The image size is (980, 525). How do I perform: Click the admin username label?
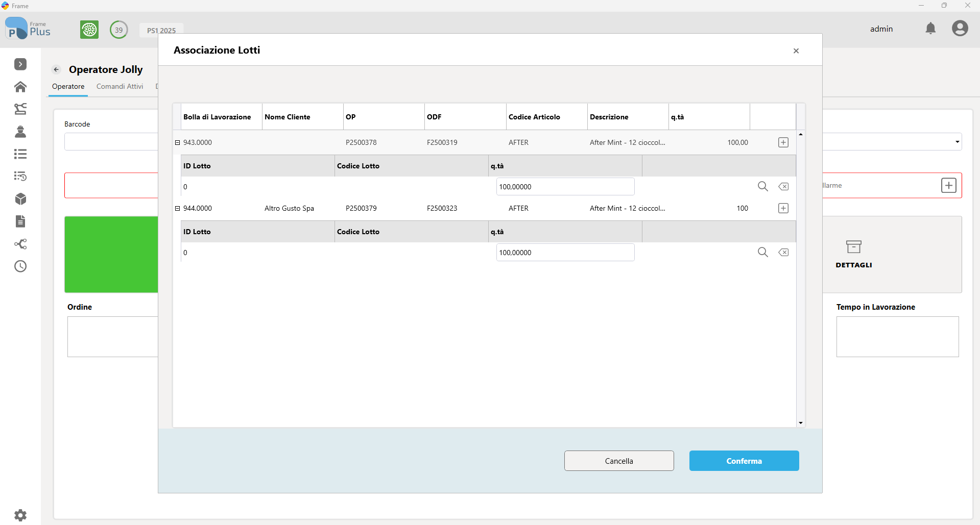point(881,29)
